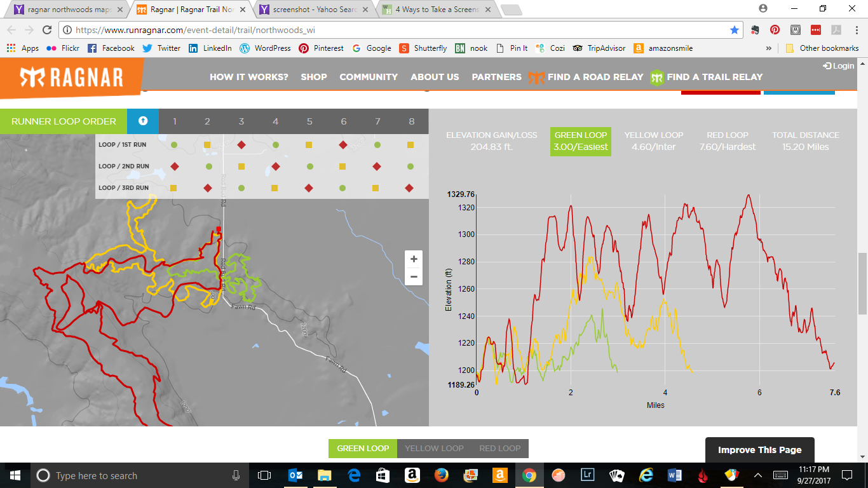Reload the current page
Viewport: 868px width, 488px height.
[46, 30]
